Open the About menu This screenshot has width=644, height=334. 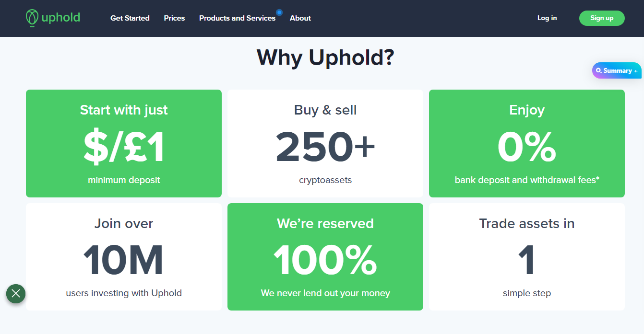(x=300, y=18)
